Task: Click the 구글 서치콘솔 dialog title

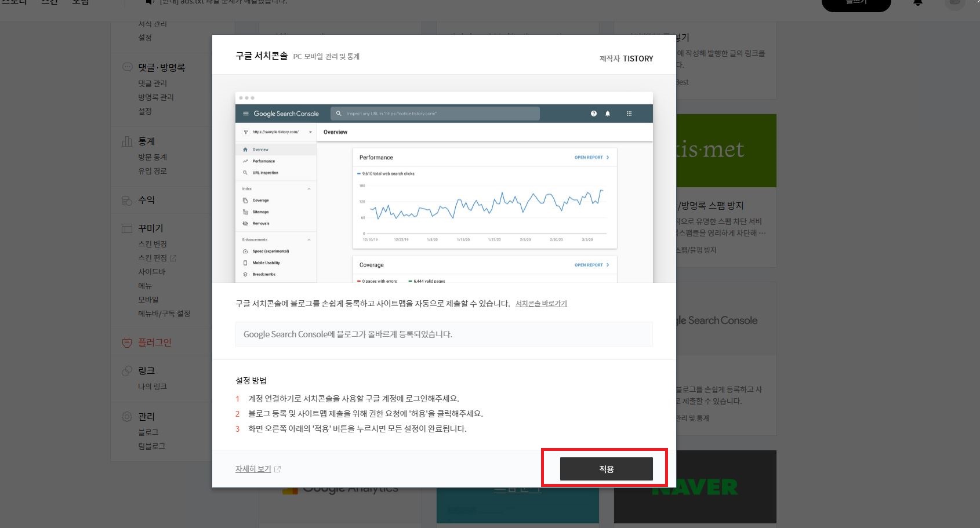Action: (x=262, y=56)
